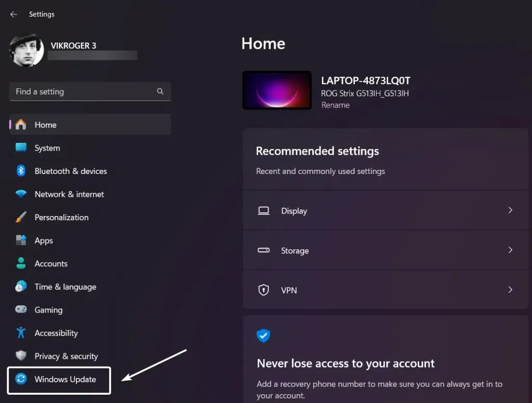532x403 pixels.
Task: Click the Display row label
Action: (294, 211)
